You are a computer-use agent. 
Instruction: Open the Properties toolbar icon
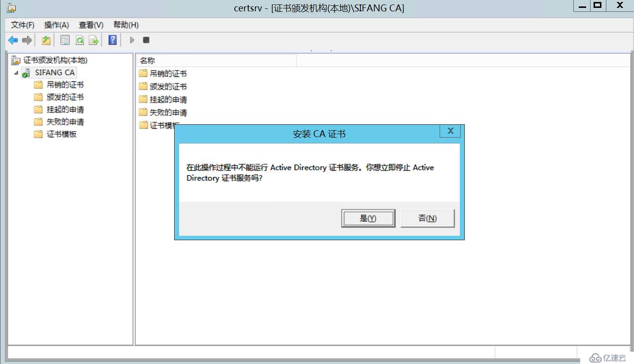(x=65, y=40)
